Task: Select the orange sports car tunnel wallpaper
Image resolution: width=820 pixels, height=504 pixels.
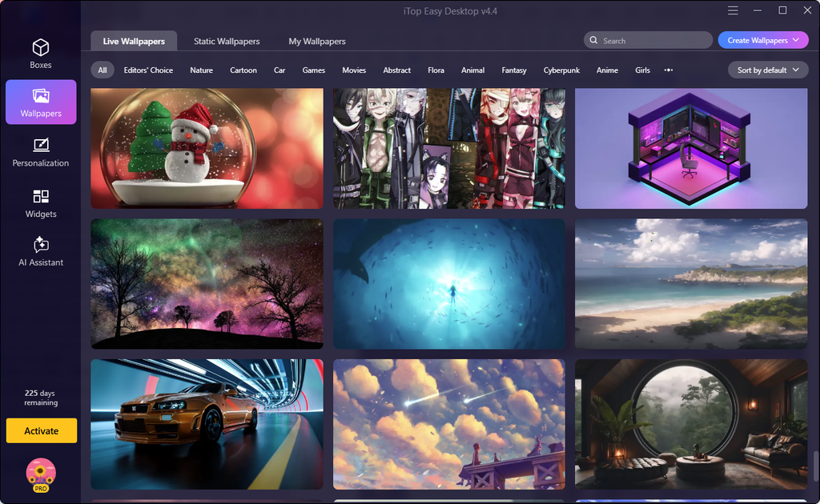Action: click(207, 424)
